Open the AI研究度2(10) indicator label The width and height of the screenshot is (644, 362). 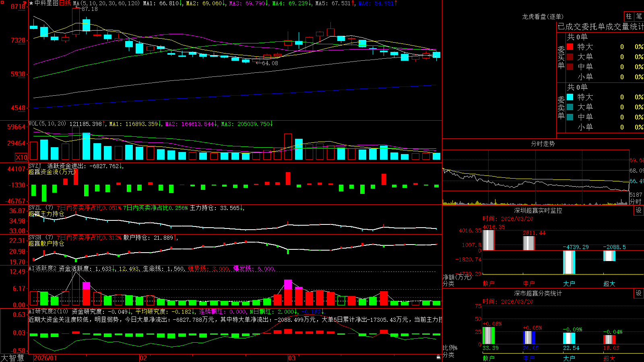pyautogui.click(x=49, y=311)
